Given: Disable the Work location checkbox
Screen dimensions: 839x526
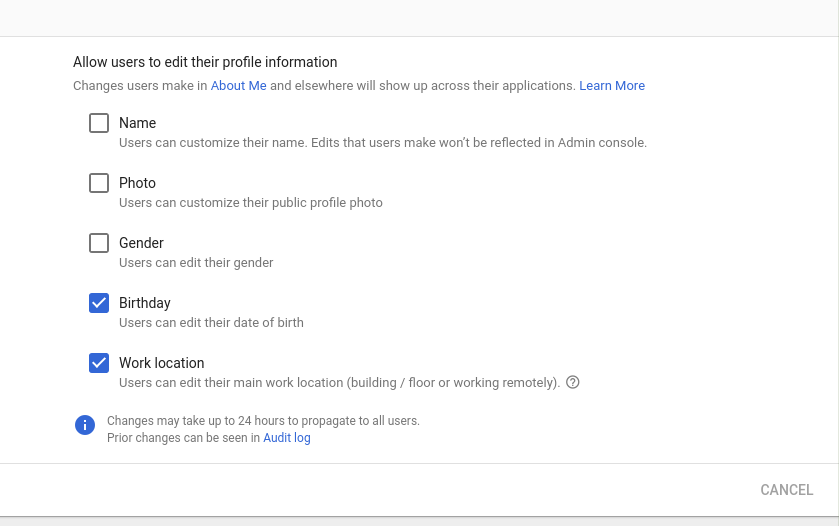Looking at the screenshot, I should (x=99, y=363).
